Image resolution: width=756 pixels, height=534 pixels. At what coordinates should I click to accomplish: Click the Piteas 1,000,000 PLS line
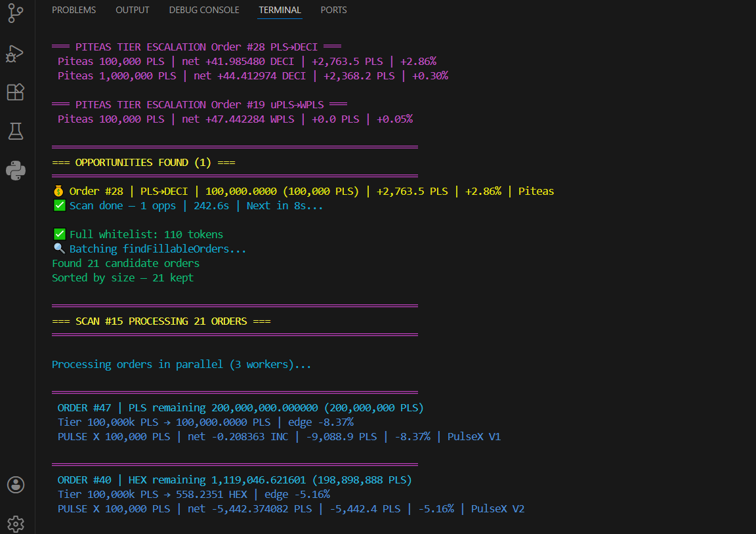pyautogui.click(x=253, y=75)
